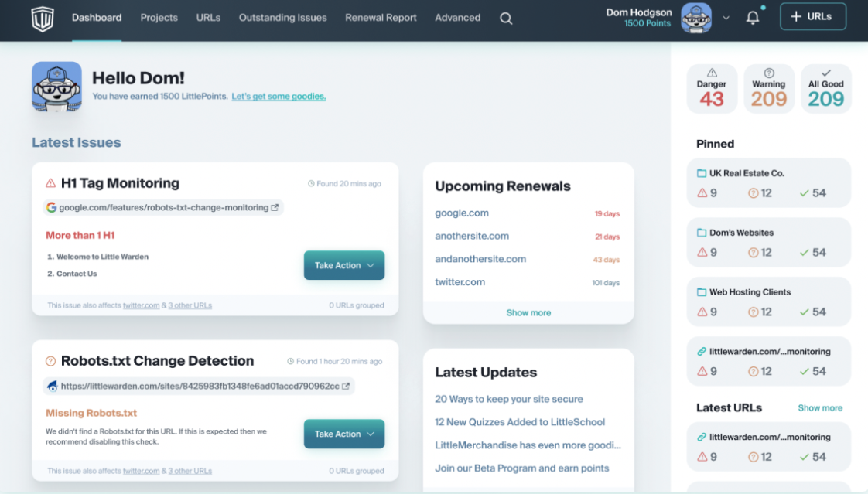
Task: Show more Latest URLs
Action: (820, 407)
